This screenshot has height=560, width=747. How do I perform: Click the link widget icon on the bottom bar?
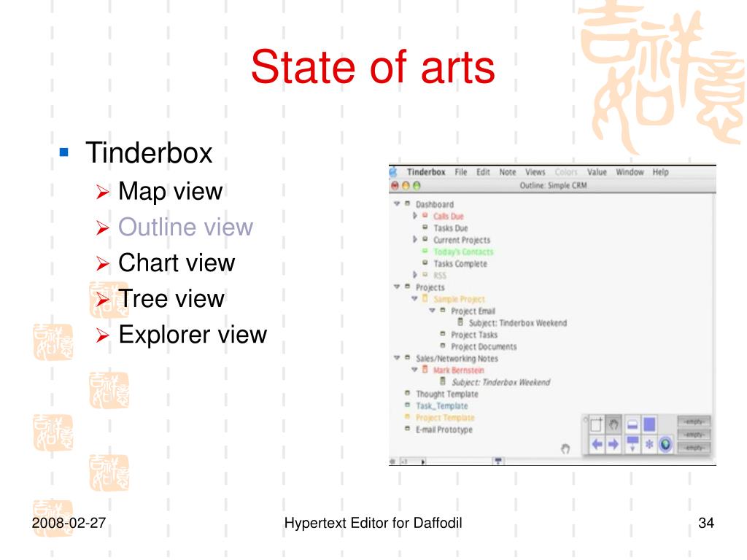[x=498, y=461]
